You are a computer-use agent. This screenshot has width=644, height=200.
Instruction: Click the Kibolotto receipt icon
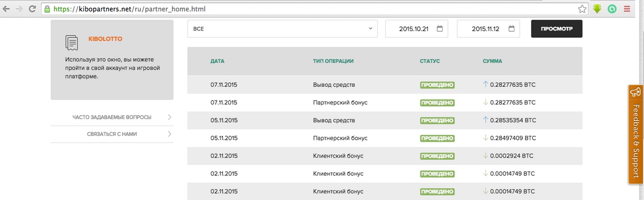pos(72,43)
